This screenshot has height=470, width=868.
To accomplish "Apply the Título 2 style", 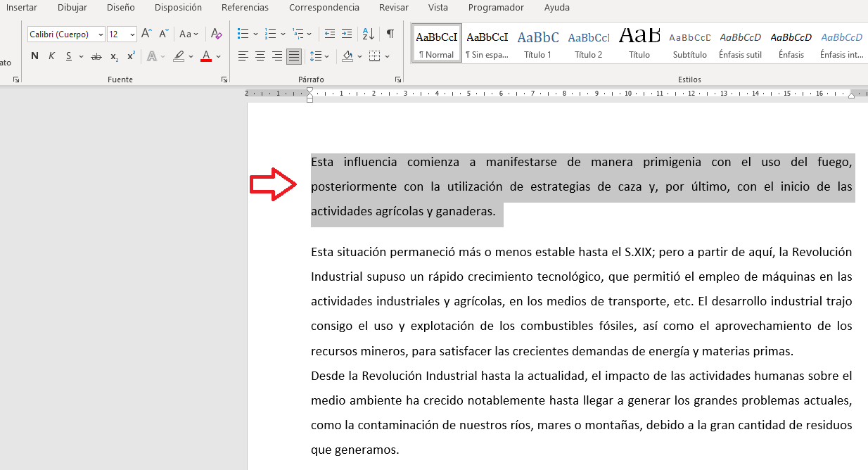I will tap(589, 44).
